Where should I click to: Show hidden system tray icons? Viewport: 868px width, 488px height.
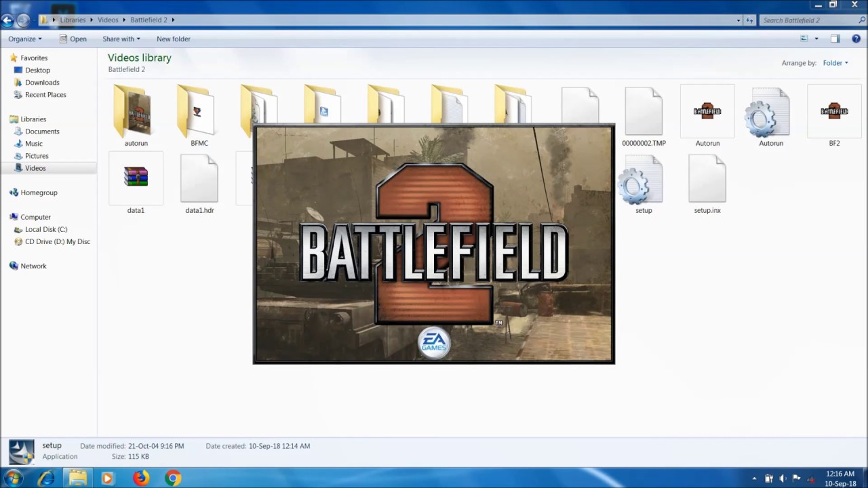754,479
